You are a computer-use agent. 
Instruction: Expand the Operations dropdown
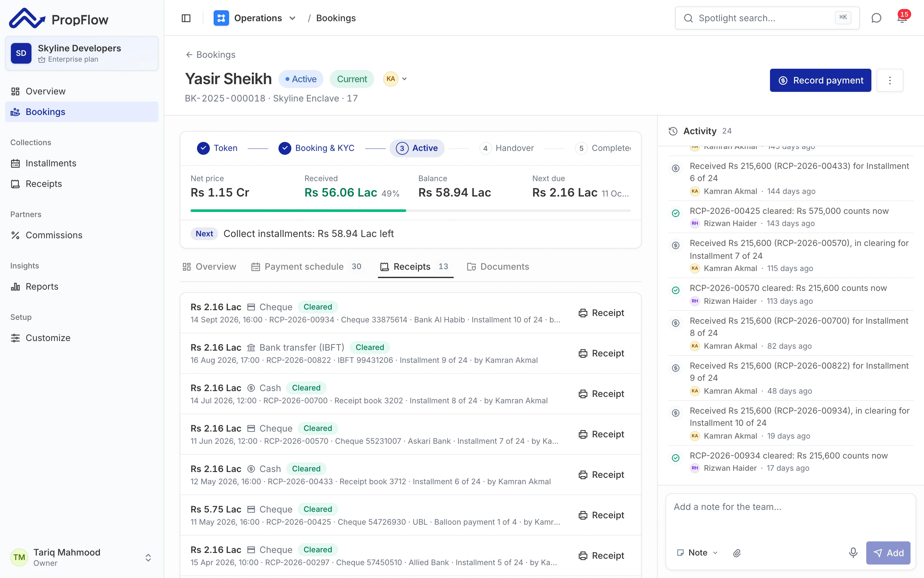pyautogui.click(x=293, y=18)
